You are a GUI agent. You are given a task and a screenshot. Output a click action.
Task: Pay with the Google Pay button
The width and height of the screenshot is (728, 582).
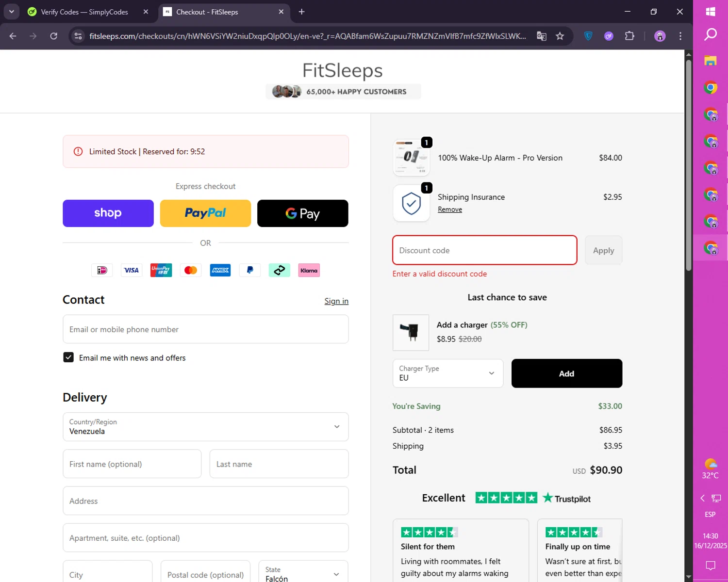pos(303,213)
